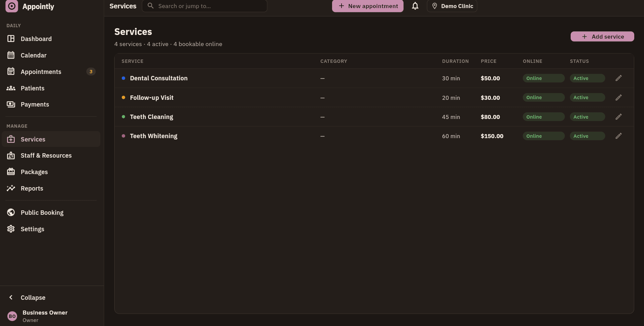Viewport: 644px width, 326px height.
Task: Click the Calendar sidebar icon
Action: [11, 55]
